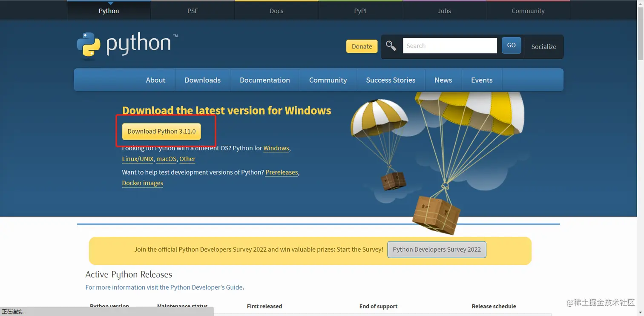
Task: Open the Python tab in top bar
Action: pos(109,11)
